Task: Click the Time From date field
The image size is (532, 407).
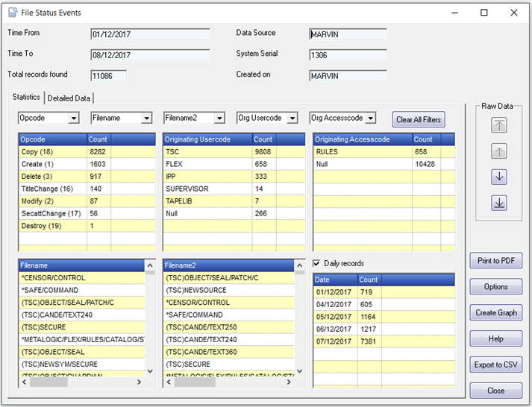Action: 150,34
